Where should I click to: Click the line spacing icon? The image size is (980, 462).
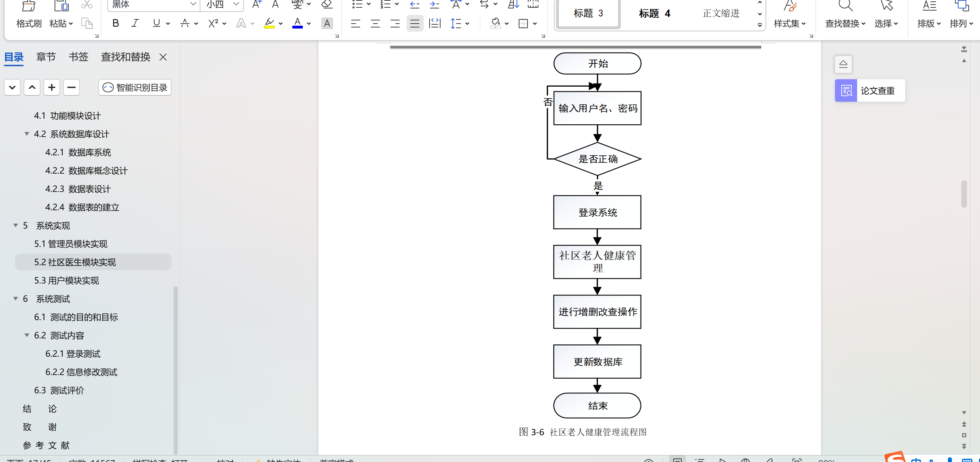[456, 24]
